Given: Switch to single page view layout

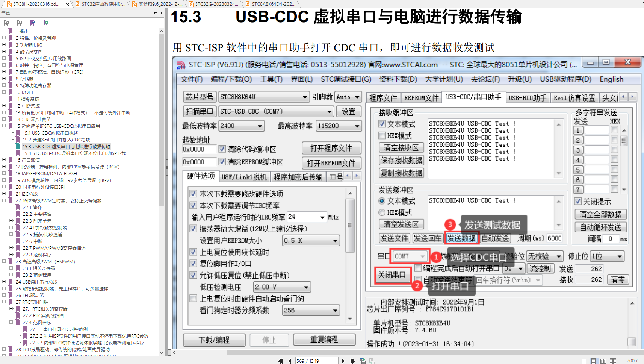Looking at the screenshot, I should (584, 361).
